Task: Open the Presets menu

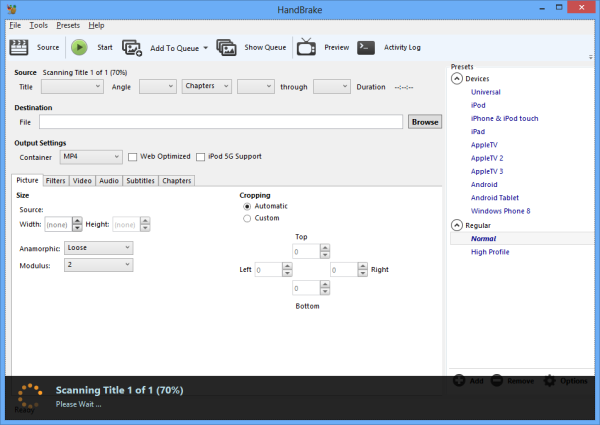Action: [x=68, y=25]
